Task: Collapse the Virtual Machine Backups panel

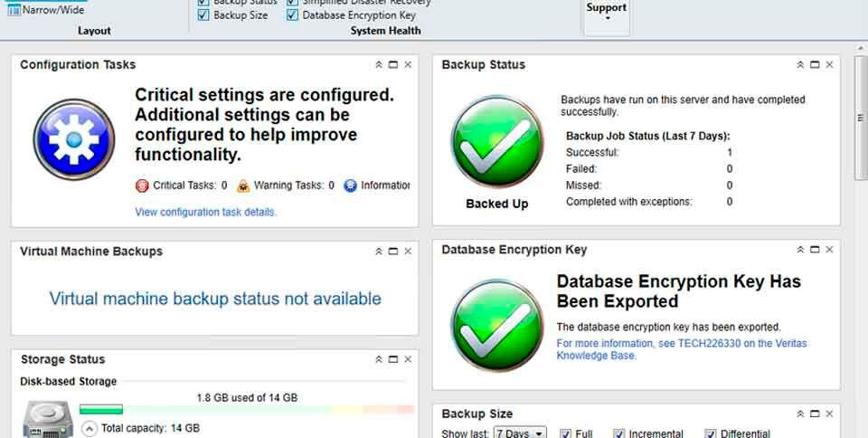Action: click(379, 252)
